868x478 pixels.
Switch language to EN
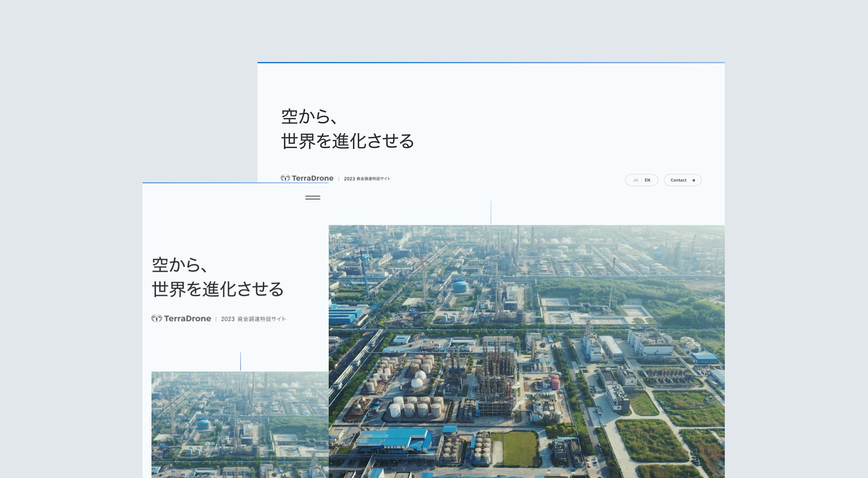tap(647, 180)
